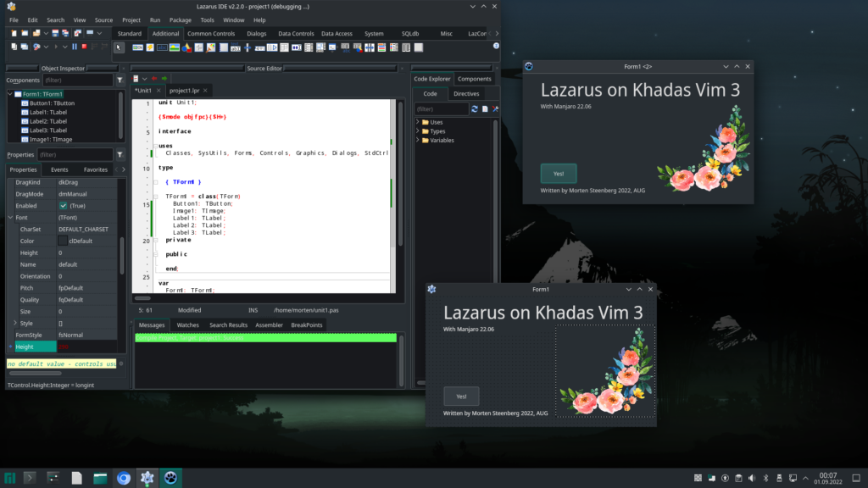Open the Events tab in Object Inspector

tap(59, 169)
